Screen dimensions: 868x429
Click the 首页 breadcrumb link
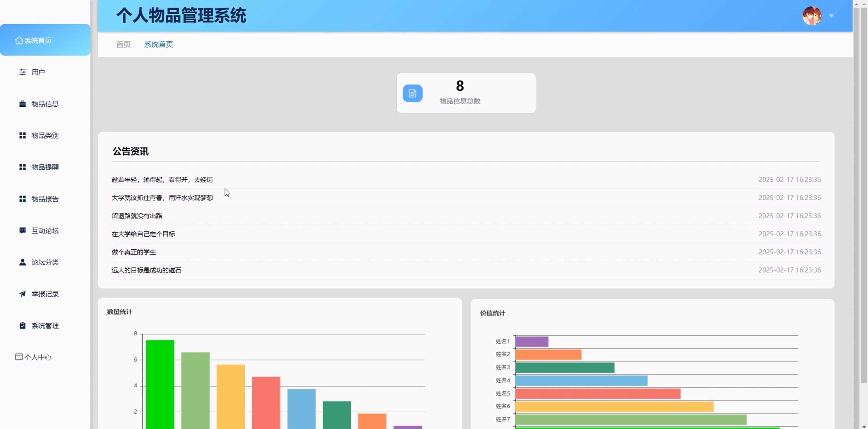point(123,45)
